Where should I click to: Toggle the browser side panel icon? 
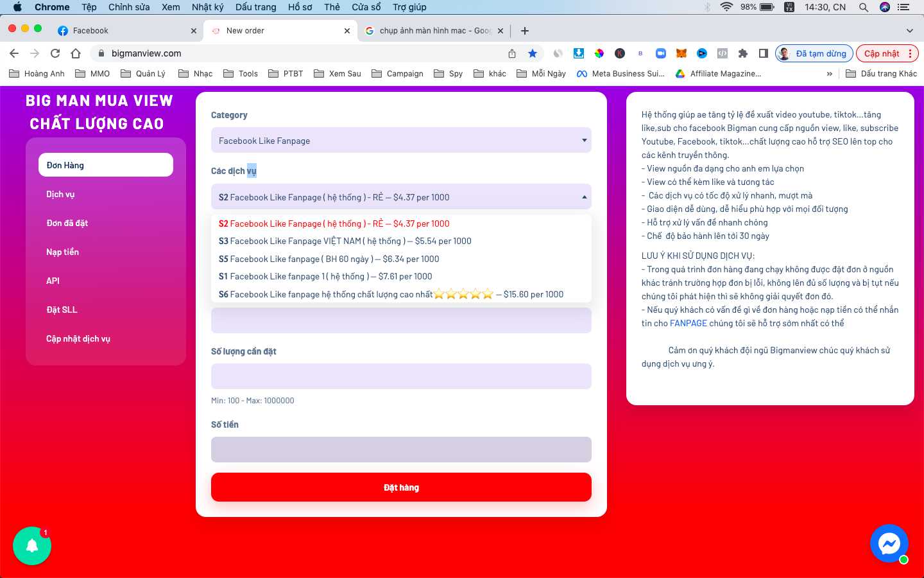[764, 53]
